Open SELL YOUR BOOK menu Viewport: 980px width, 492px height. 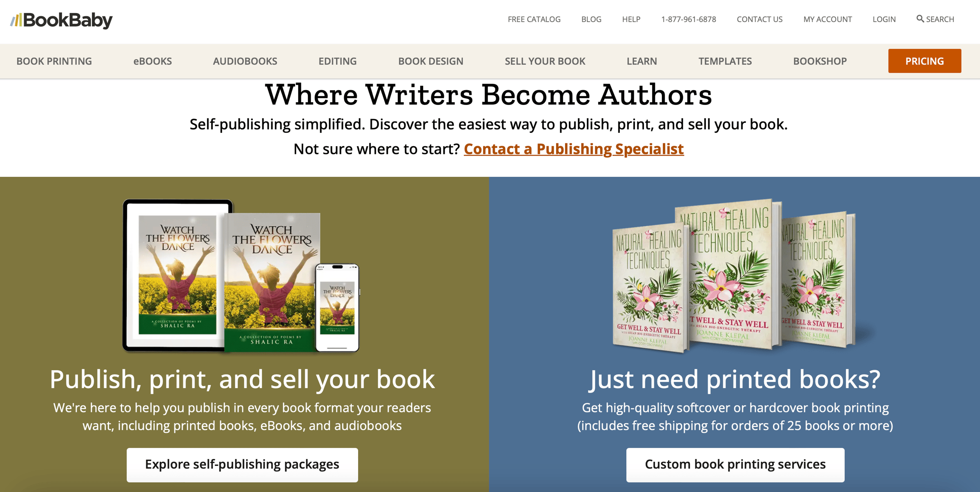coord(545,61)
